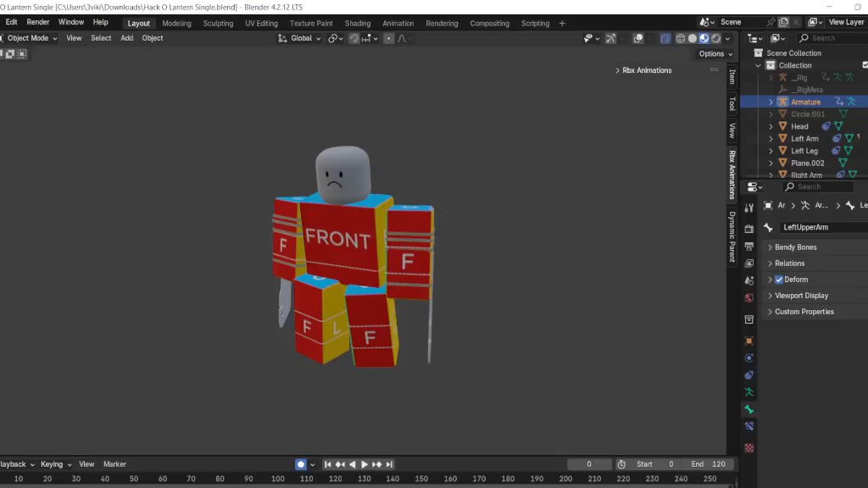Switch viewport to solid shading
868x488 pixels.
point(692,38)
